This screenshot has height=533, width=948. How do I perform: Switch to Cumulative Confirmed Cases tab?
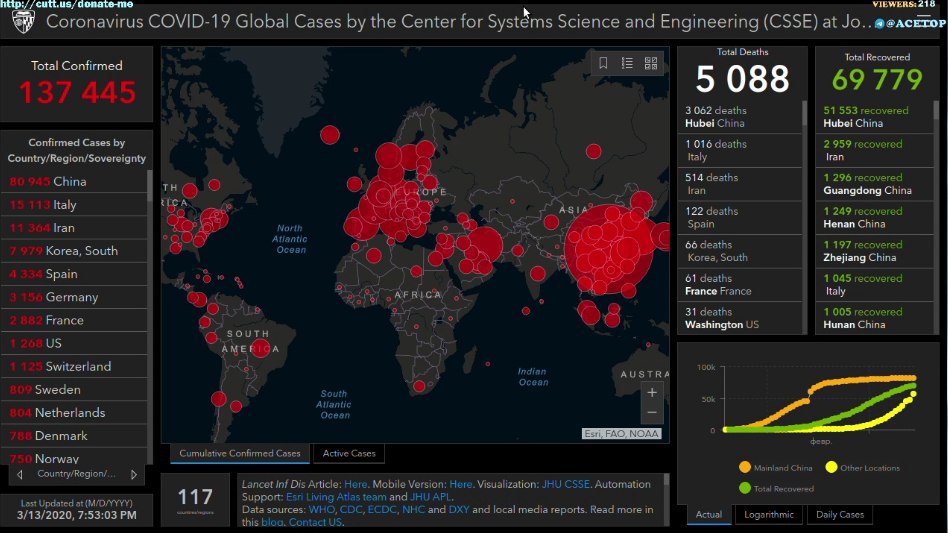(x=240, y=453)
